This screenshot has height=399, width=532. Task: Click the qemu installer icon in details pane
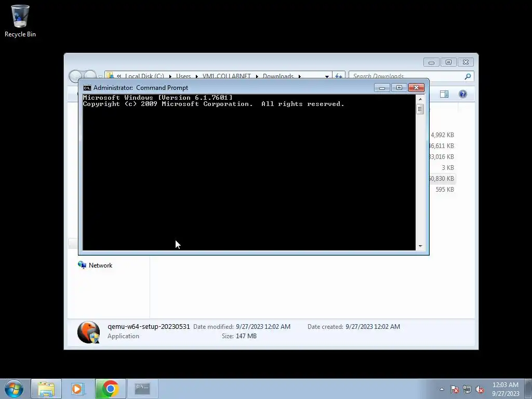coord(88,332)
